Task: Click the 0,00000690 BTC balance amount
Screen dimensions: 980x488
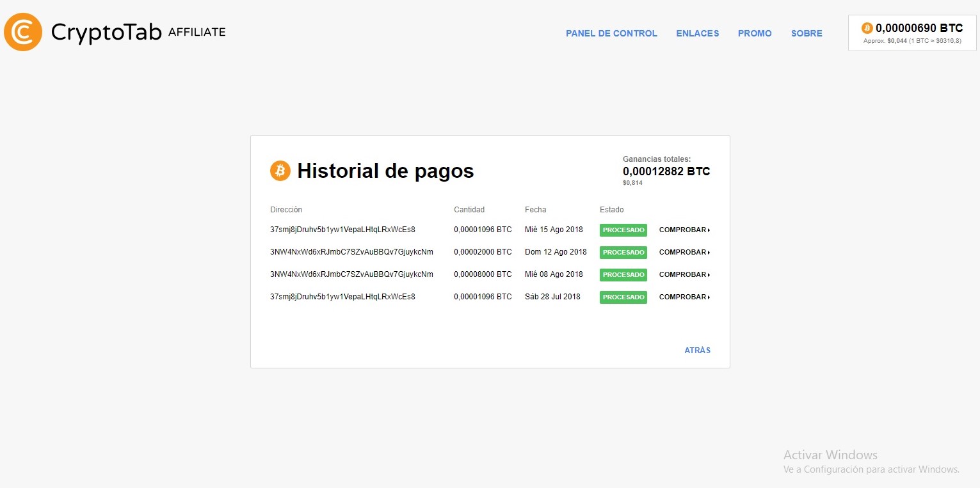Action: [919, 28]
